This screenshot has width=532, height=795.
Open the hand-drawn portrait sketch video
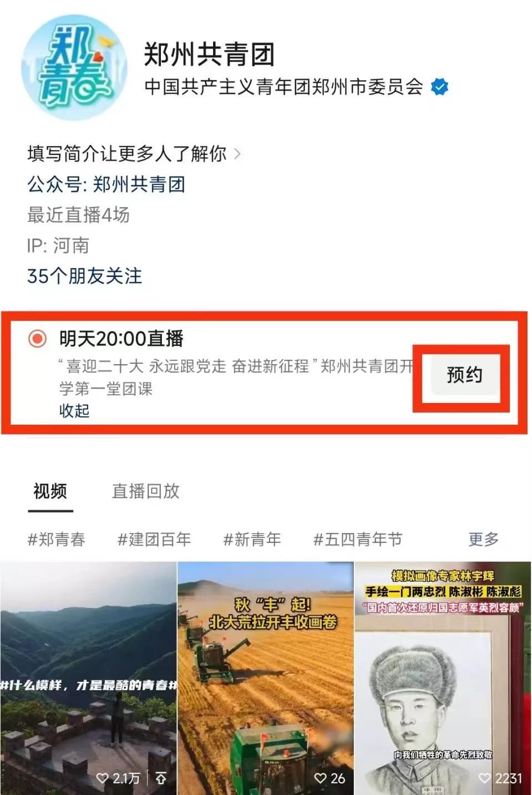(x=443, y=678)
